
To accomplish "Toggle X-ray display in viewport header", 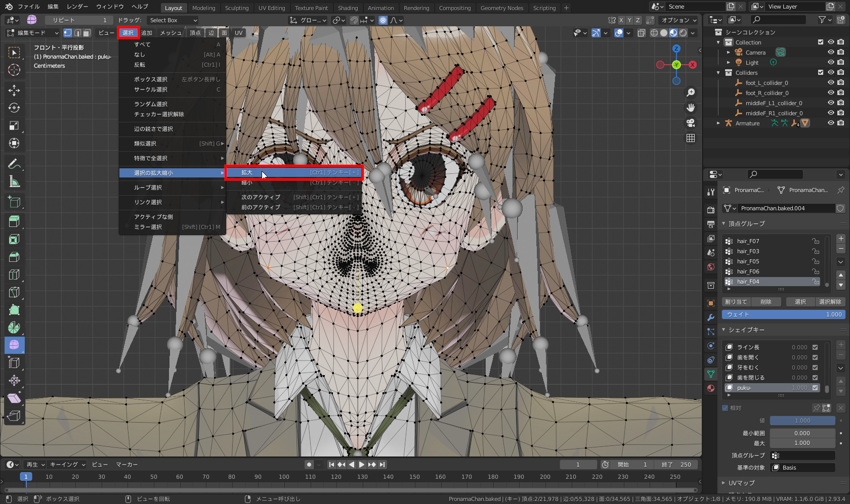I will point(642,33).
